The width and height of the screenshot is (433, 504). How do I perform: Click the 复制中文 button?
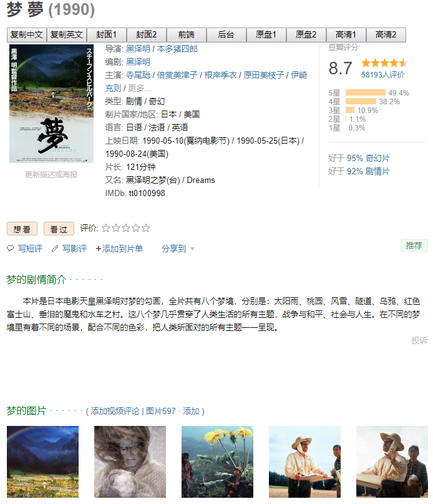click(x=27, y=35)
